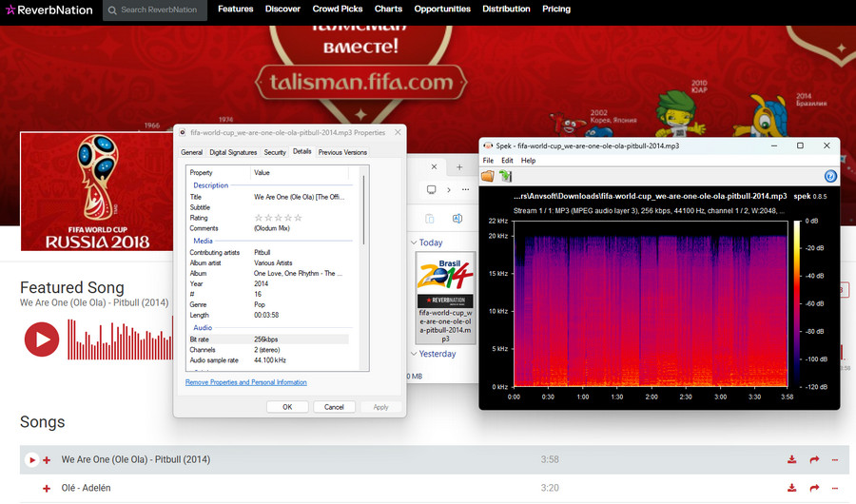Click the Rename icon in Explorer toolbar
856x504 pixels.
(x=457, y=219)
